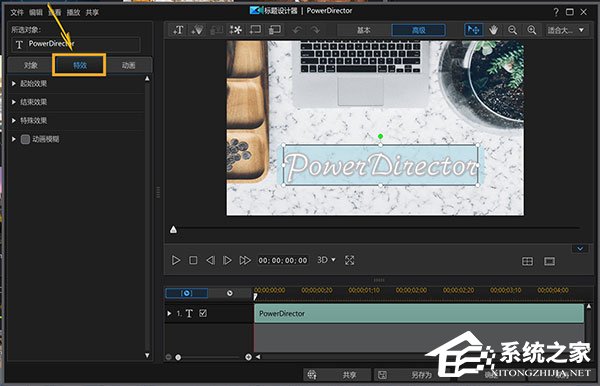Click timeline horizontal scroll left arrow
This screenshot has height=386, width=600.
coord(258,357)
